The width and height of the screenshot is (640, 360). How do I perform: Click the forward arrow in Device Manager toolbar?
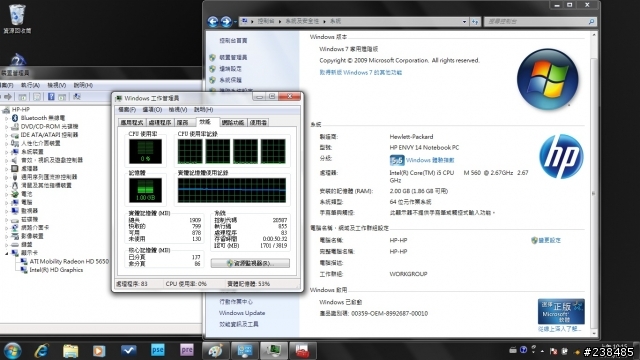point(8,97)
